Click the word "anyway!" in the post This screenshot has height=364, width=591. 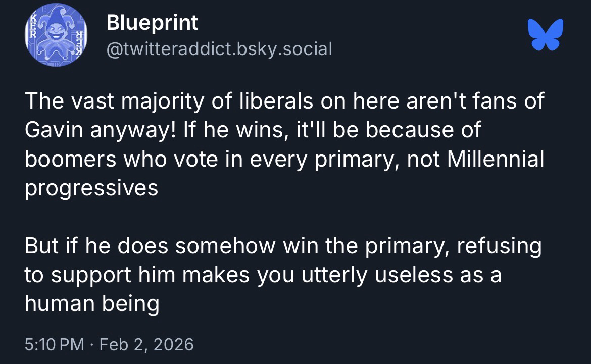point(131,131)
